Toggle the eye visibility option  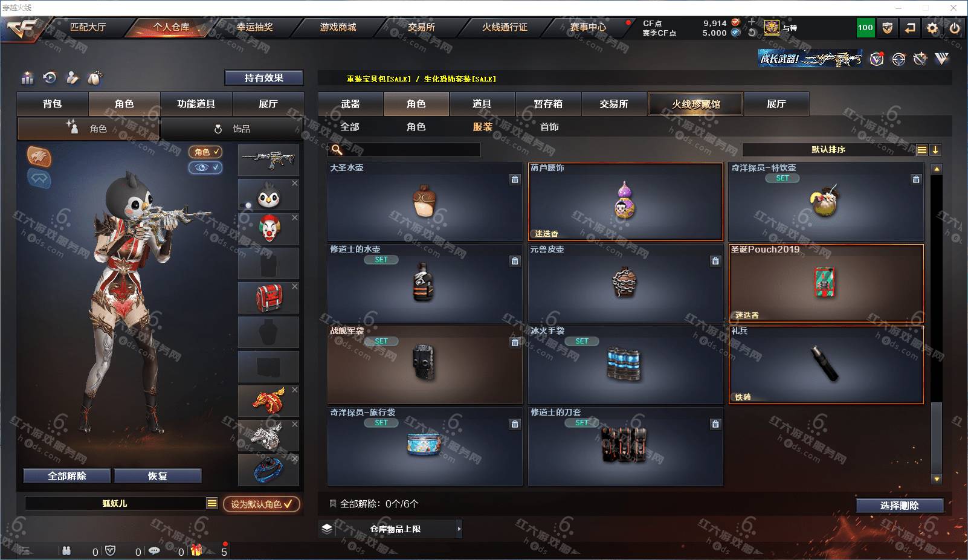[205, 167]
